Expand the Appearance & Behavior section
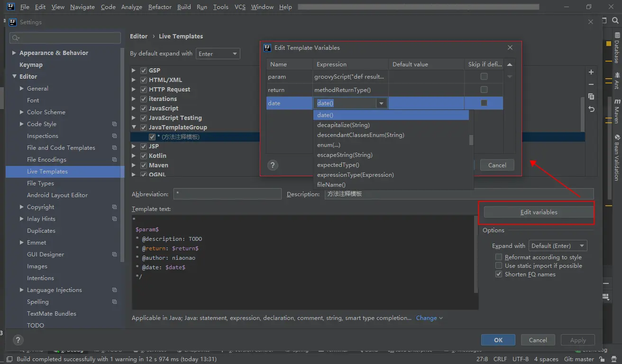 [14, 53]
